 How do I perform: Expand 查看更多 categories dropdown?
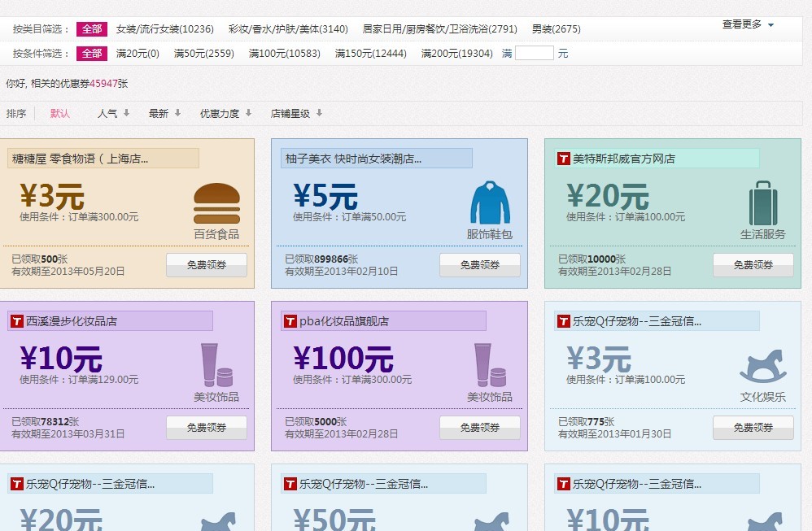pyautogui.click(x=748, y=24)
